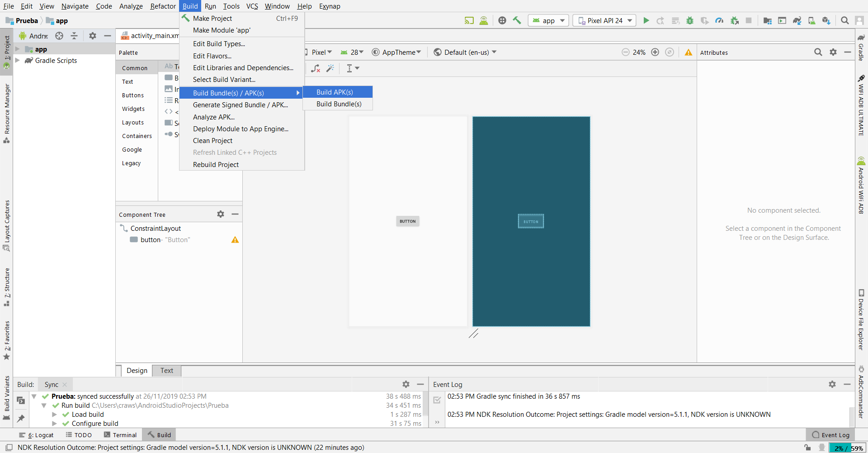Viewport: 868px width, 453px height.
Task: Select ConstraintLayout in Component Tree
Action: [156, 229]
